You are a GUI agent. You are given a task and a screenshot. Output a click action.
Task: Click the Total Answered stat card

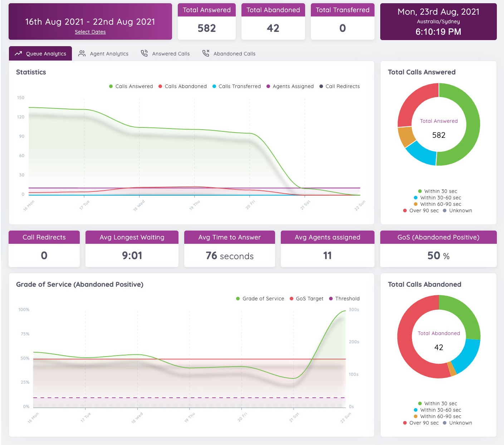pos(206,21)
